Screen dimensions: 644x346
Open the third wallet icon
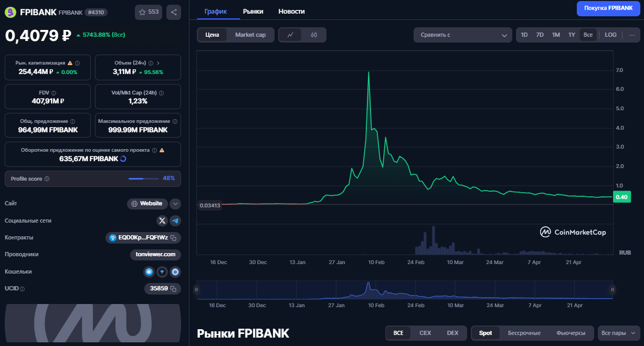[175, 271]
